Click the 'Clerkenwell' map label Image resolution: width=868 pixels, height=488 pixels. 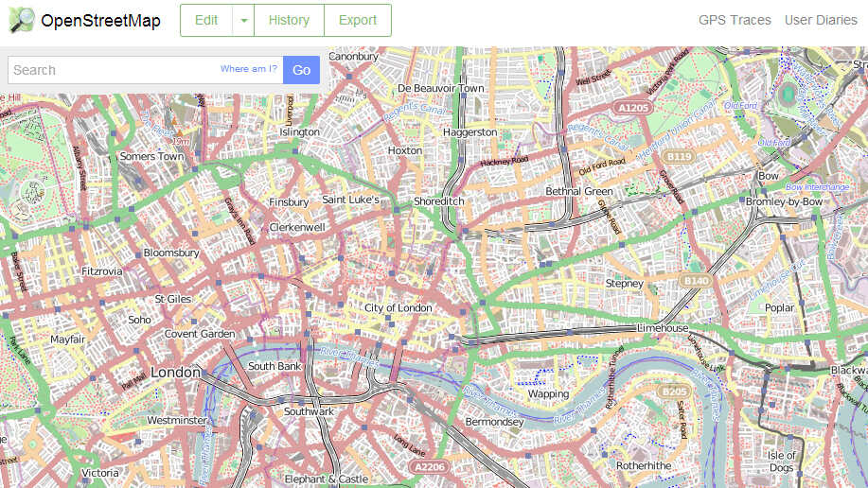tap(297, 227)
